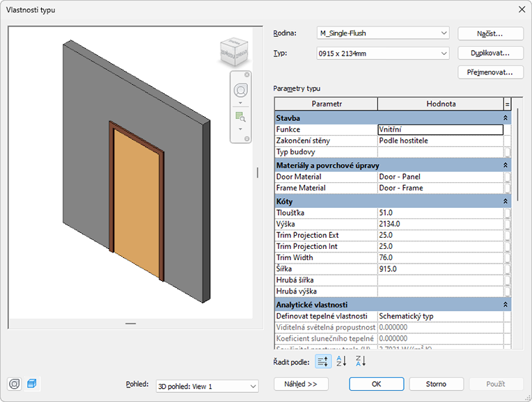Click the empty Hrubá šířka value cell
Viewport: 532px width, 402px height.
tap(440, 280)
